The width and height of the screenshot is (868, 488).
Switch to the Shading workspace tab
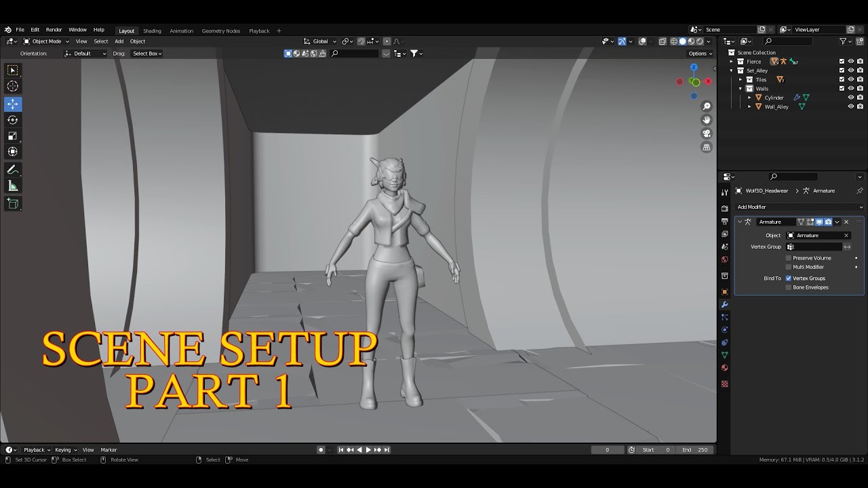coord(152,30)
